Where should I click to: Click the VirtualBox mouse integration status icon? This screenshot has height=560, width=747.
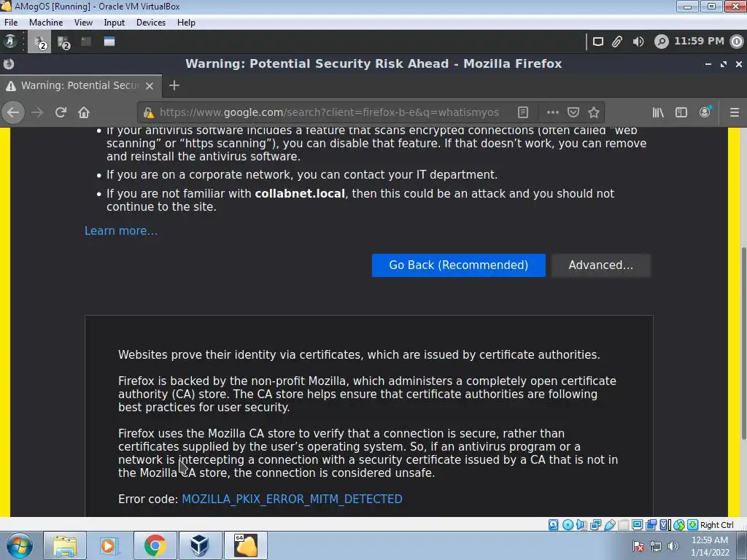tap(679, 525)
